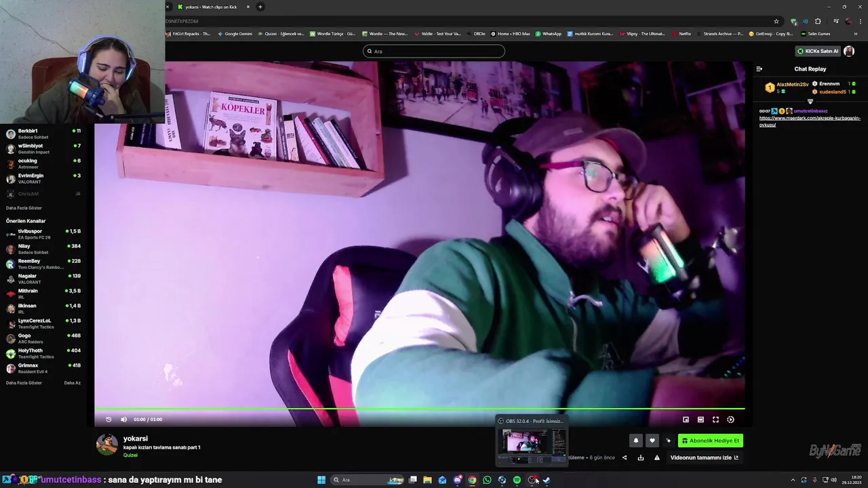The height and width of the screenshot is (488, 868).
Task: Follow channel with the heart button
Action: pyautogui.click(x=652, y=441)
